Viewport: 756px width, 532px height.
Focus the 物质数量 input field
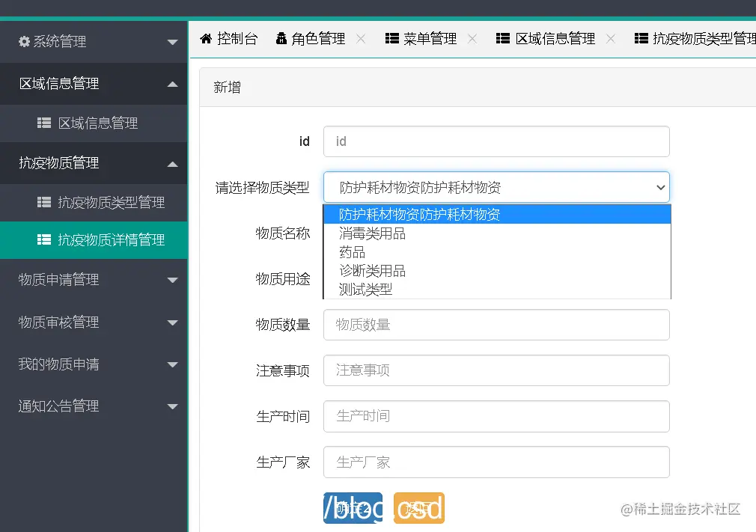[x=496, y=325]
